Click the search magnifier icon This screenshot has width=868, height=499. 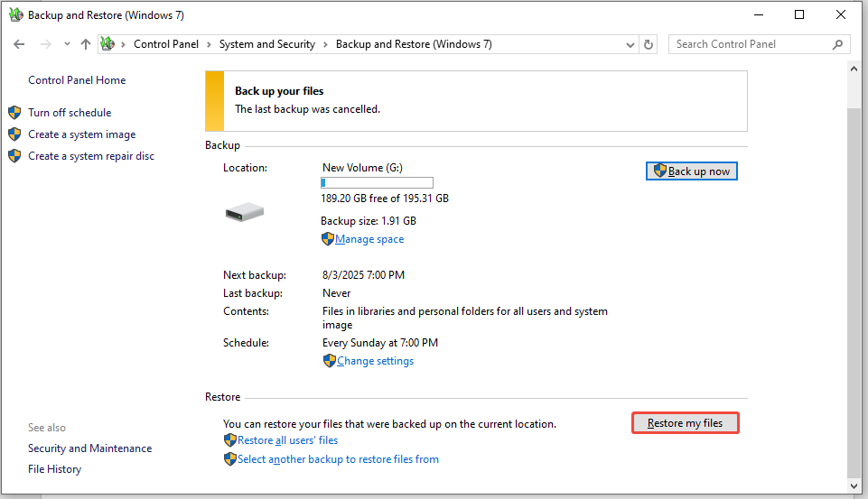(x=839, y=44)
